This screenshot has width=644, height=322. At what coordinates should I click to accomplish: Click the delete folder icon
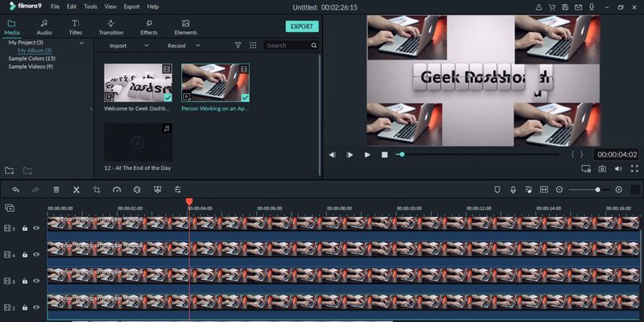coord(27,171)
